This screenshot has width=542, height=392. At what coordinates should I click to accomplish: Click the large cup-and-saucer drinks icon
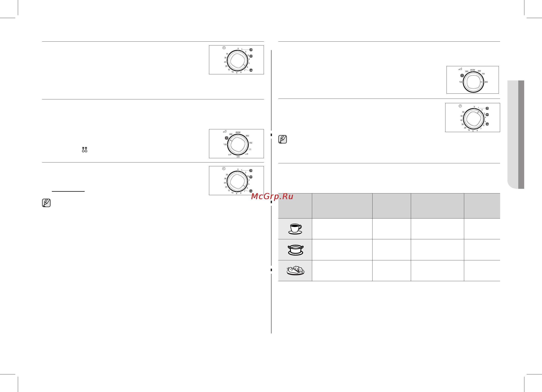tap(295, 229)
